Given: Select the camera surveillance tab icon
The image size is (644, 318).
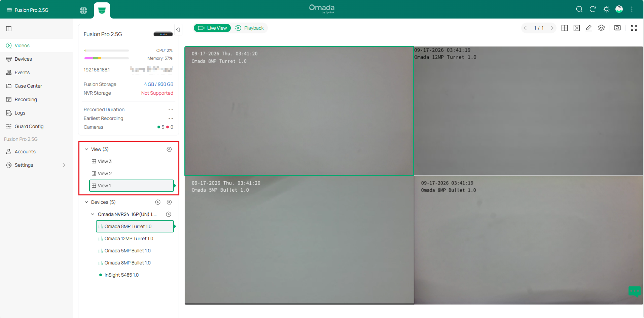Looking at the screenshot, I should [102, 10].
